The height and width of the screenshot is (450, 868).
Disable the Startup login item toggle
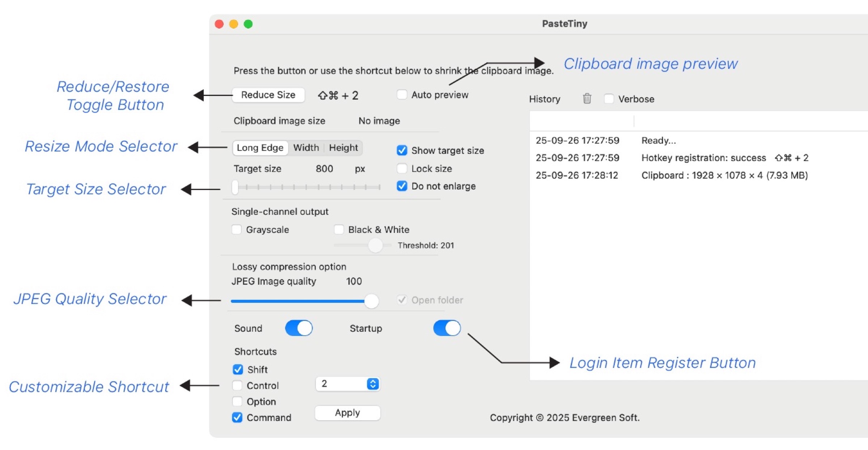pos(447,328)
